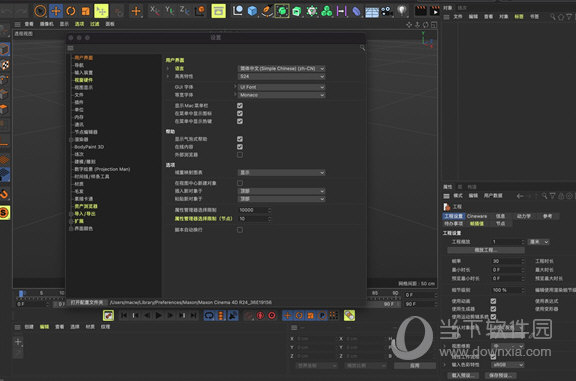
Task: Toggle X axis lock
Action: coord(154,11)
